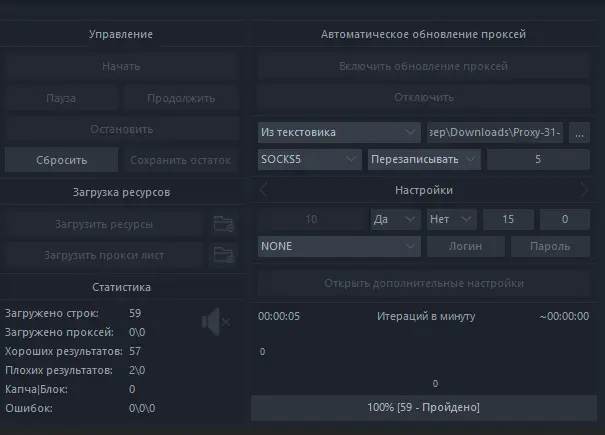Click the Ошибок value 0\0\0

click(x=142, y=408)
